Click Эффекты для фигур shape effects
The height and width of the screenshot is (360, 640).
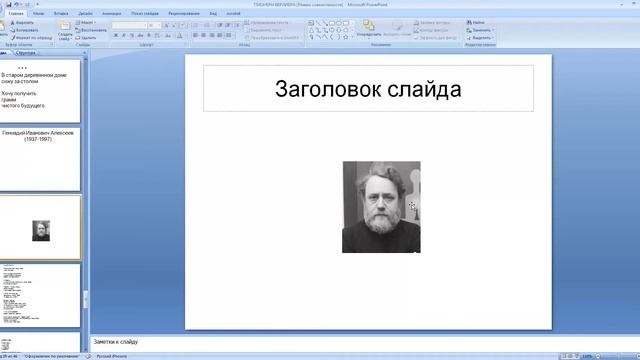pyautogui.click(x=435, y=38)
